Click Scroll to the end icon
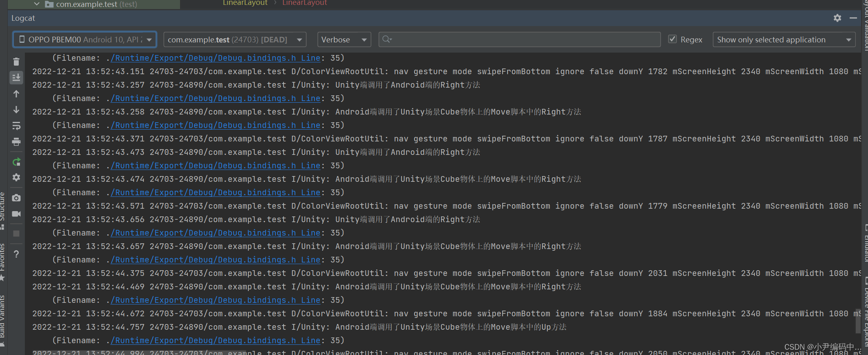Screen dimensions: 868x355 click(x=16, y=77)
